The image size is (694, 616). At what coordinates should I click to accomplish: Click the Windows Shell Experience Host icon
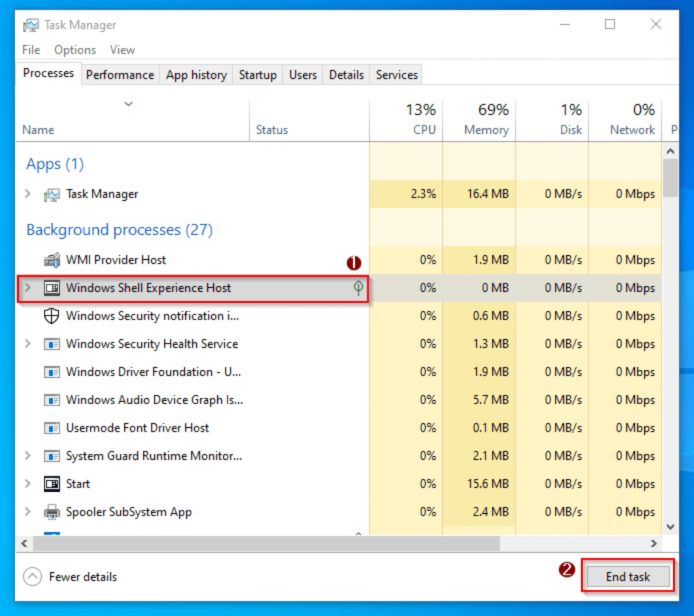pos(52,288)
